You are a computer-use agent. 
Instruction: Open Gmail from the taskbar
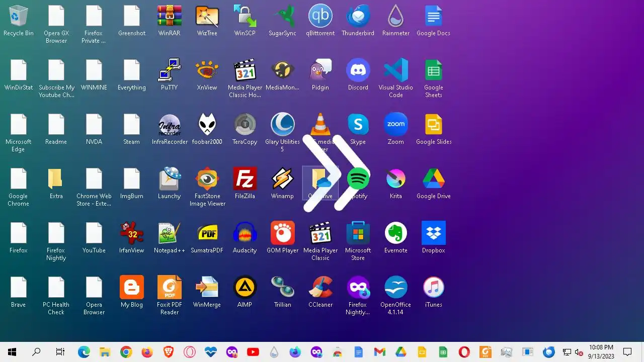[379, 352]
